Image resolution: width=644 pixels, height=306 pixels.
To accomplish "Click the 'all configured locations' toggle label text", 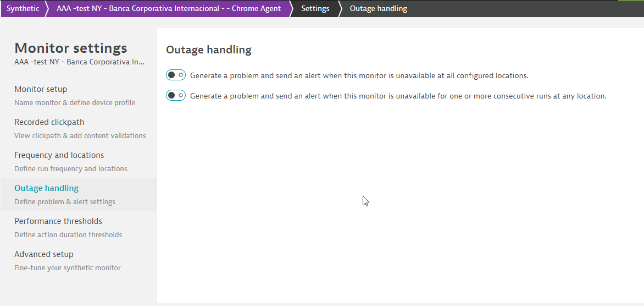I will pyautogui.click(x=359, y=75).
